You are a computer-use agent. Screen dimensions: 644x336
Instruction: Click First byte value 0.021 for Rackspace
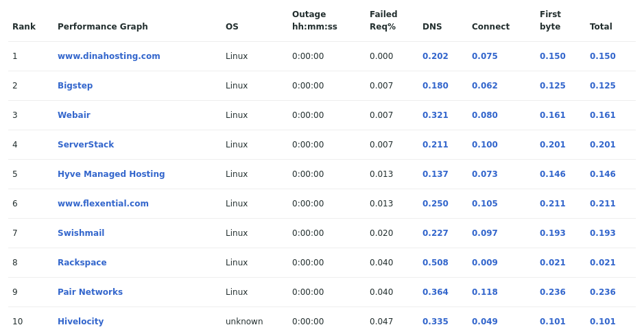pyautogui.click(x=553, y=263)
